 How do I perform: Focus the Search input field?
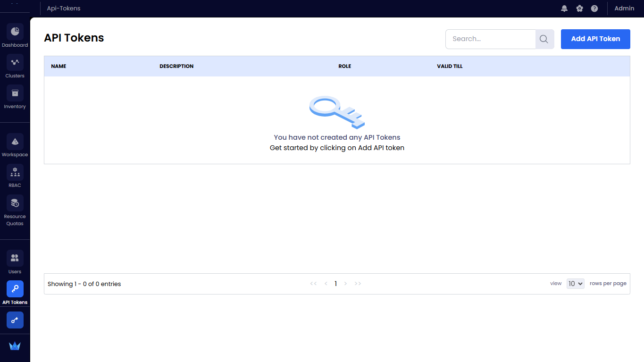pyautogui.click(x=491, y=39)
